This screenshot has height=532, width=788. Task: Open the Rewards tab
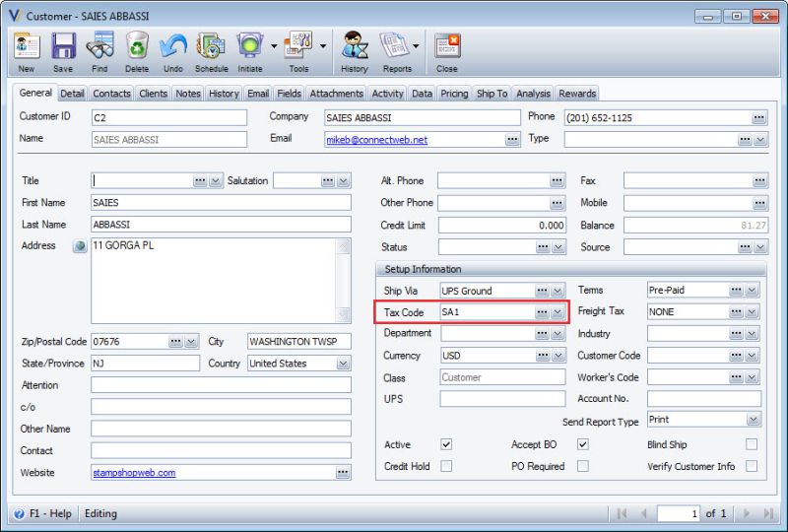(577, 94)
